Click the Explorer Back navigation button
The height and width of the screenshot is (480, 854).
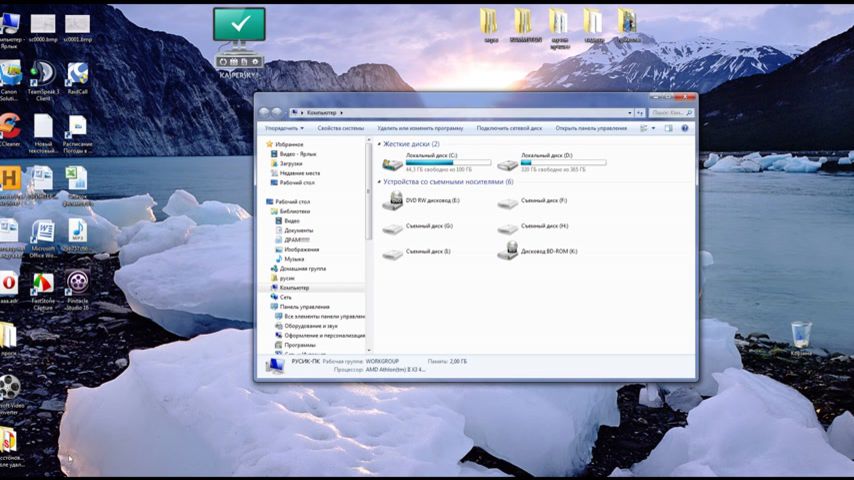coord(264,112)
